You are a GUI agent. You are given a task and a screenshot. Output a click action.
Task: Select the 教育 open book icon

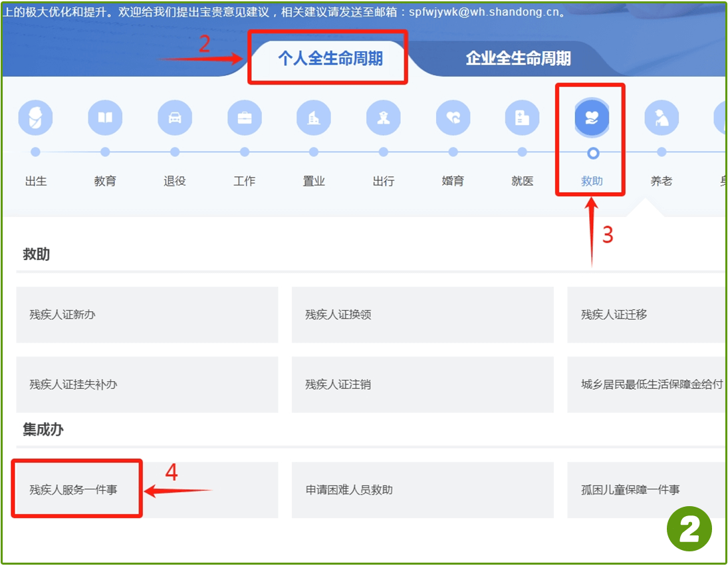(105, 118)
